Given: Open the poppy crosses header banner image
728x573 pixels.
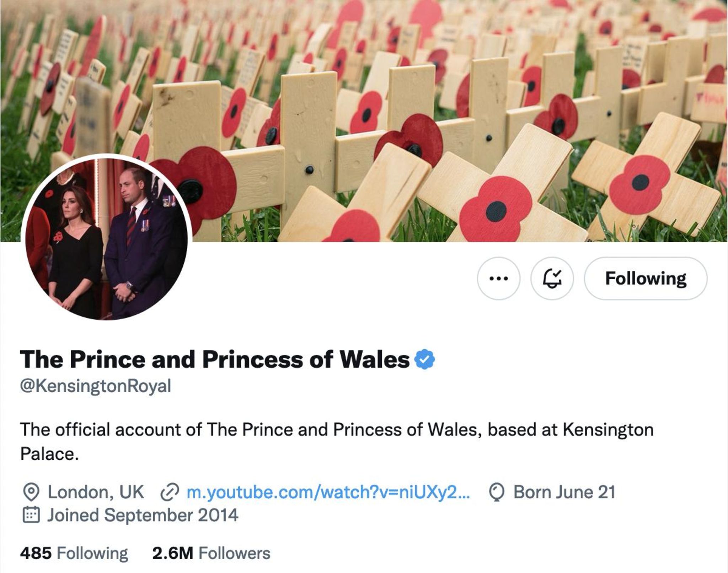Looking at the screenshot, I should 391,89.
